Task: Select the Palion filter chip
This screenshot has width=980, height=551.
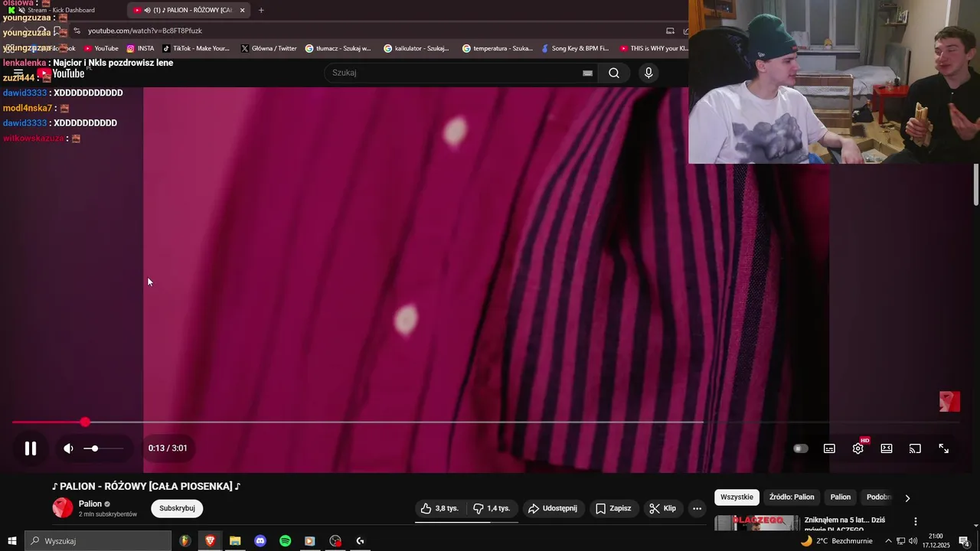Action: click(841, 497)
